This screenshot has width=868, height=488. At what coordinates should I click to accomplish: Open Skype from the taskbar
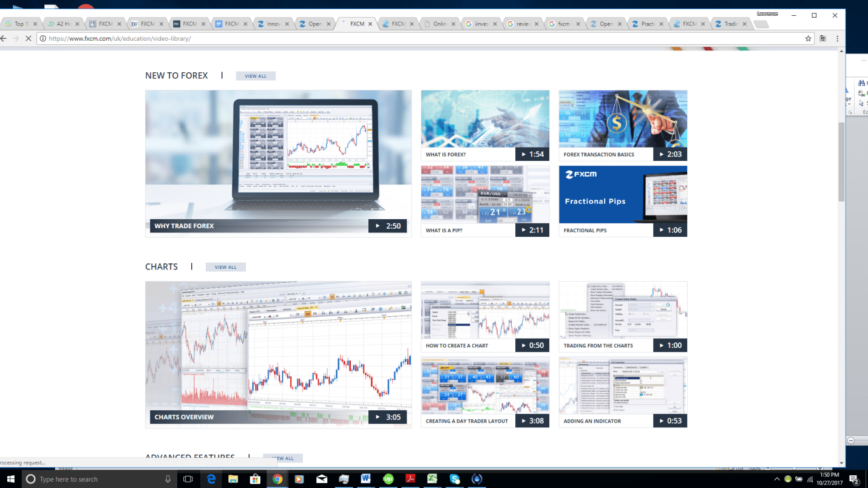[455, 479]
